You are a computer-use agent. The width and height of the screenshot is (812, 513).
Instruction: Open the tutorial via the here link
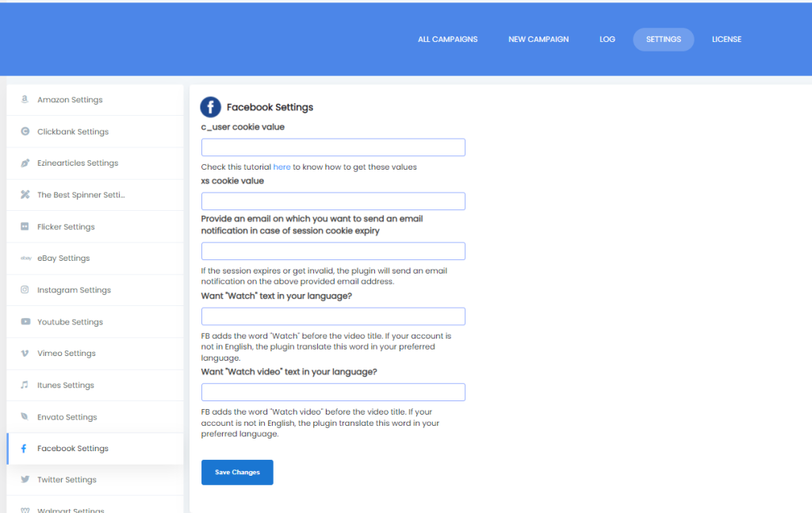(x=282, y=167)
